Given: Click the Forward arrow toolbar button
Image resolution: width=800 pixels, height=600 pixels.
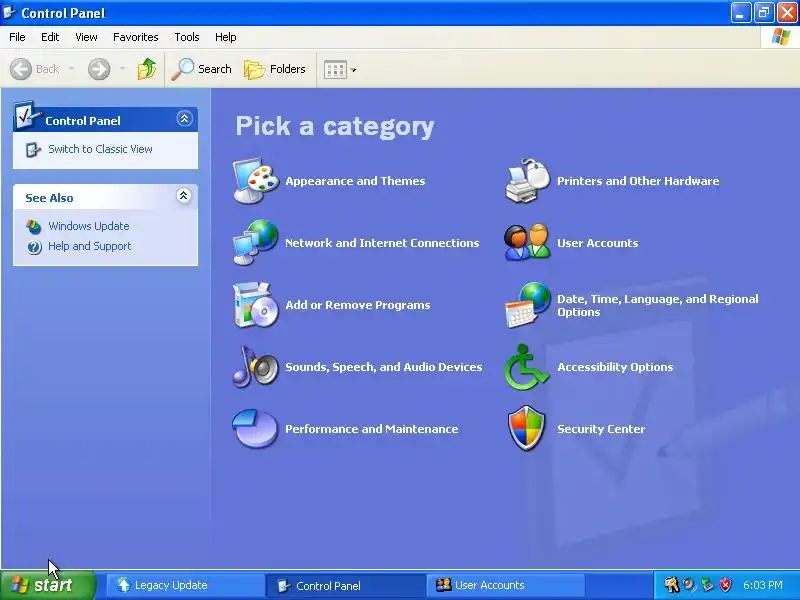Looking at the screenshot, I should (x=99, y=69).
